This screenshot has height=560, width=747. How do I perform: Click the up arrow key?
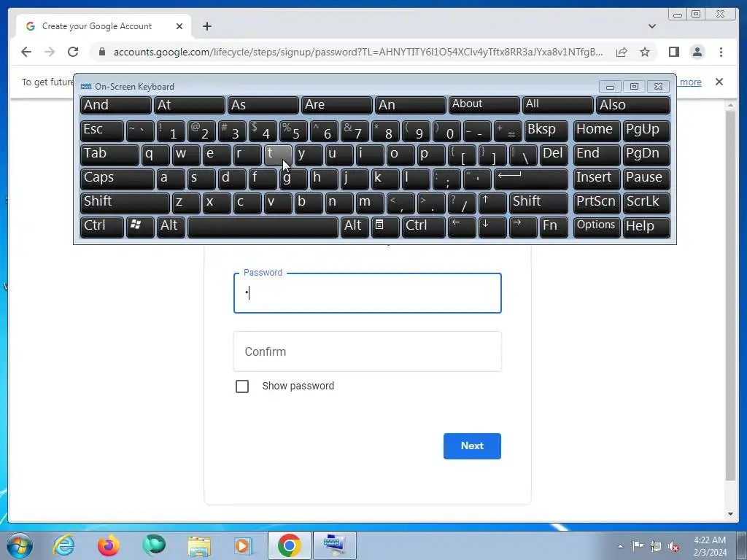pyautogui.click(x=492, y=203)
